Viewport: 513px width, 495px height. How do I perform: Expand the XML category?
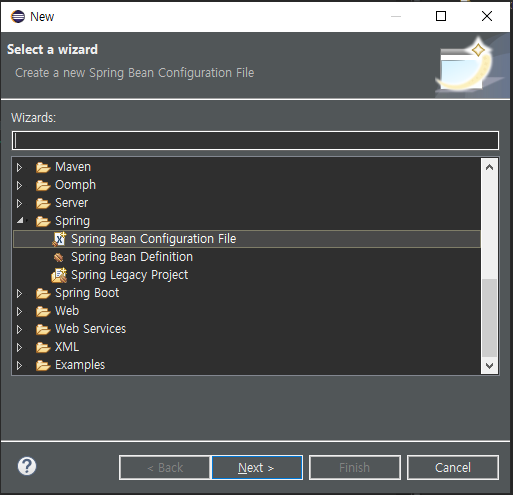pyautogui.click(x=19, y=347)
